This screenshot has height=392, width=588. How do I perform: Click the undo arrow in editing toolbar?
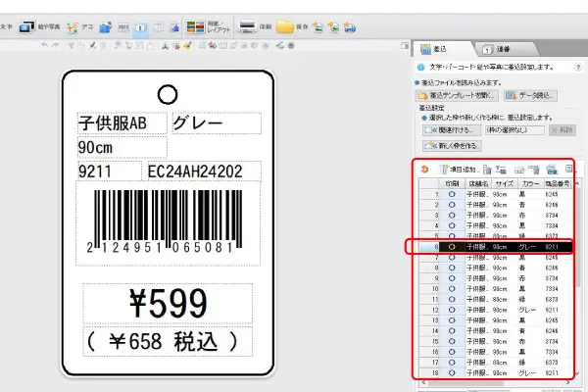[44, 45]
